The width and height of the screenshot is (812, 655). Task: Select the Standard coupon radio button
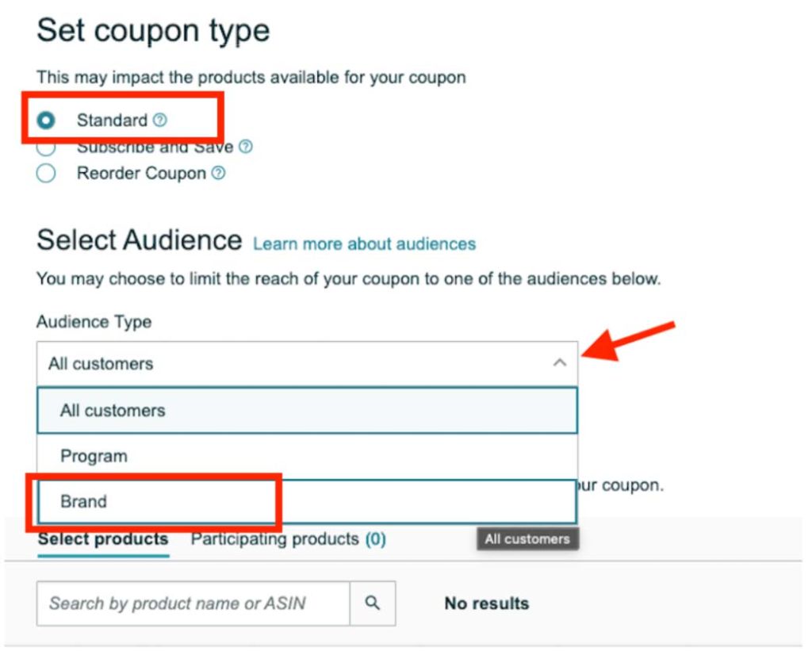pos(45,120)
